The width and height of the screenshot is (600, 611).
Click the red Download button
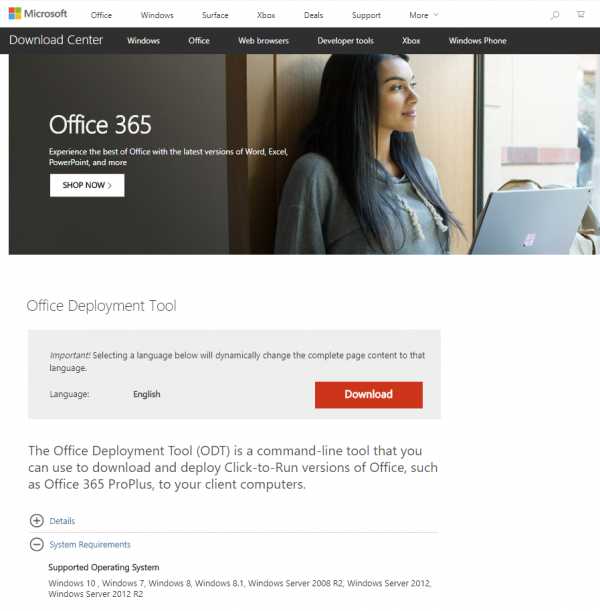pyautogui.click(x=369, y=395)
